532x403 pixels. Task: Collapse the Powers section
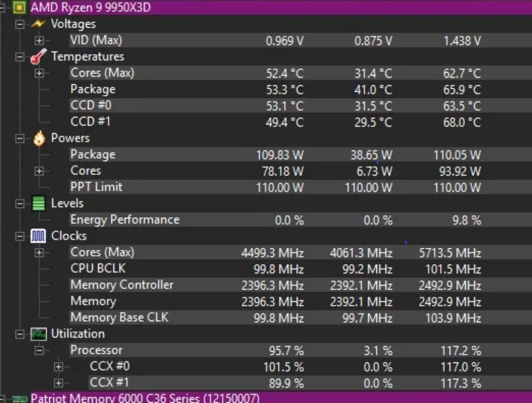tap(20, 138)
